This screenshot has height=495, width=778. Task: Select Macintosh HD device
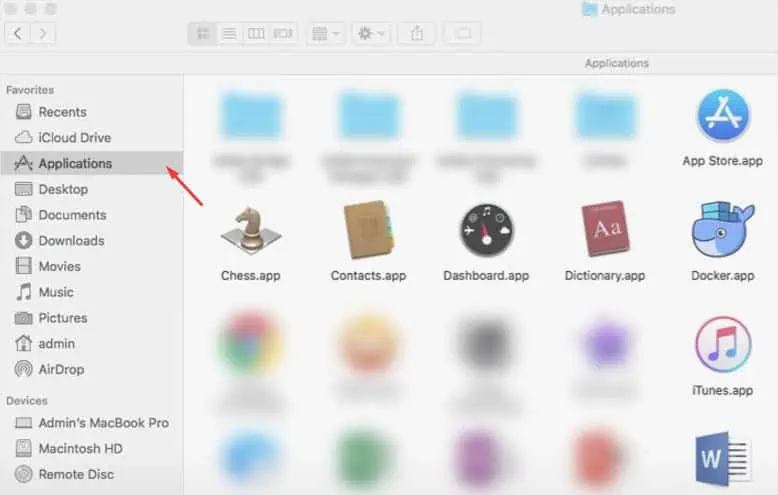[x=92, y=449]
